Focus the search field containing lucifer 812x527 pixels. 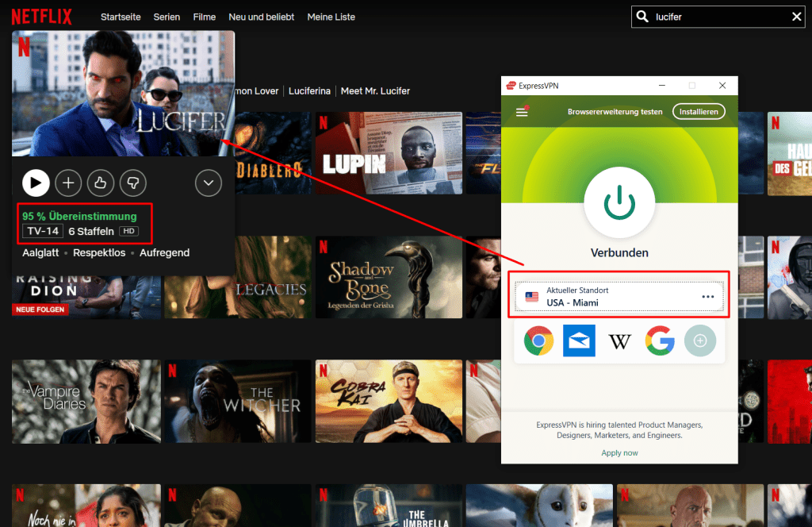point(720,17)
